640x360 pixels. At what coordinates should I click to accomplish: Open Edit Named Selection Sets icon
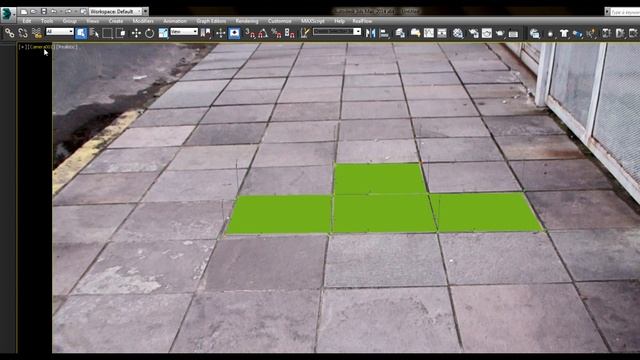tap(305, 33)
